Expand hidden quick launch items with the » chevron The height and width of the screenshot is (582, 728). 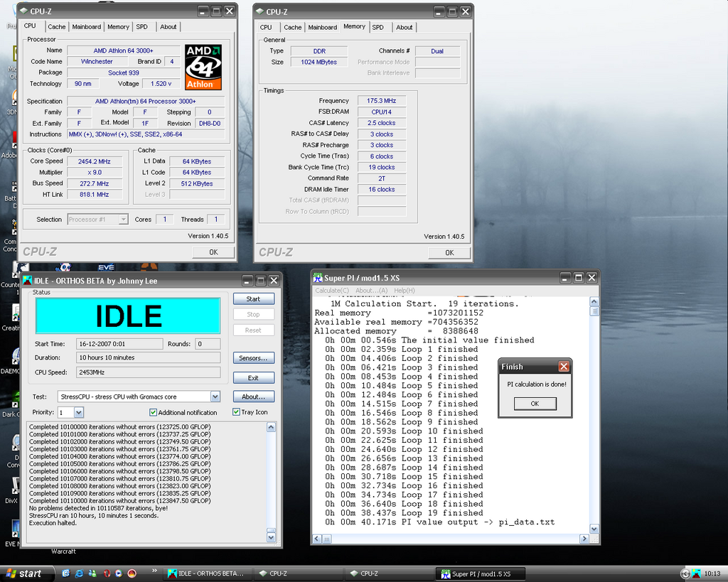tap(154, 571)
